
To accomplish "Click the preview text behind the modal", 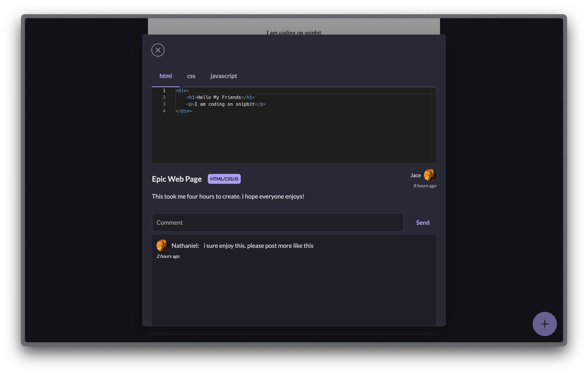I will (293, 32).
